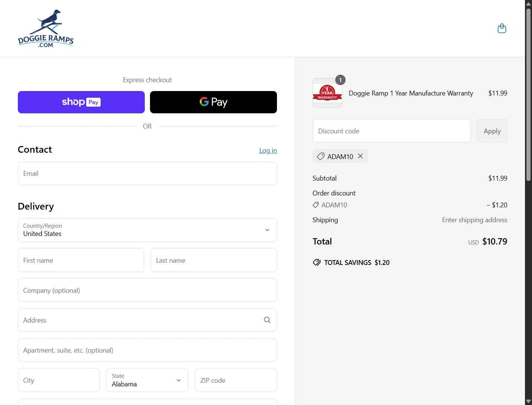This screenshot has height=405, width=532.
Task: Click the scrollbar up arrow
Action: tap(528, 3)
